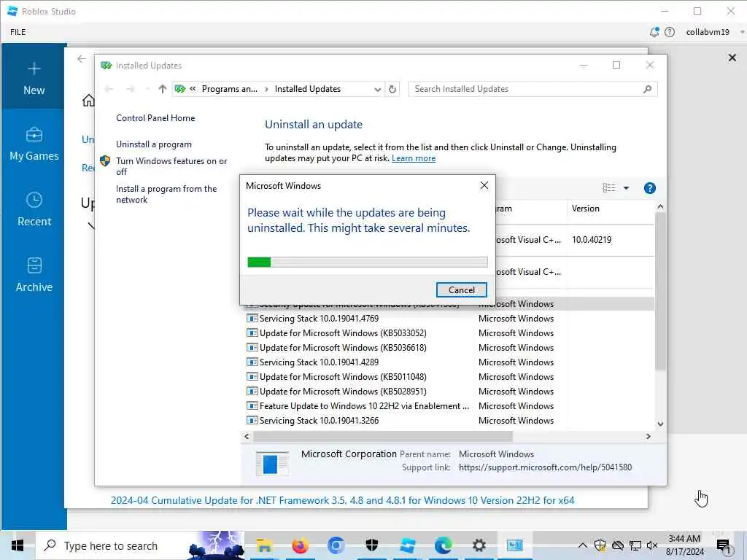Open Install a program from the network
Screen dimensions: 747x560
[x=166, y=194]
